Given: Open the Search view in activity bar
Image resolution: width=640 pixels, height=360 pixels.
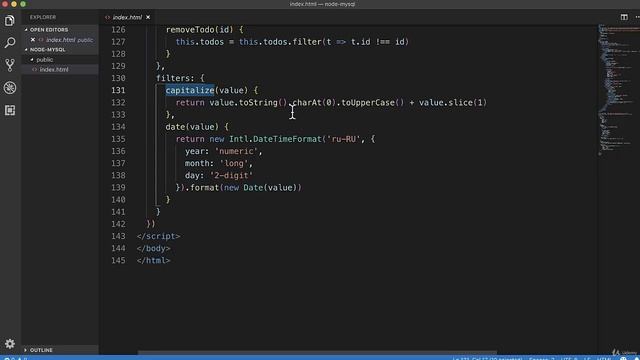Looking at the screenshot, I should click(10, 42).
